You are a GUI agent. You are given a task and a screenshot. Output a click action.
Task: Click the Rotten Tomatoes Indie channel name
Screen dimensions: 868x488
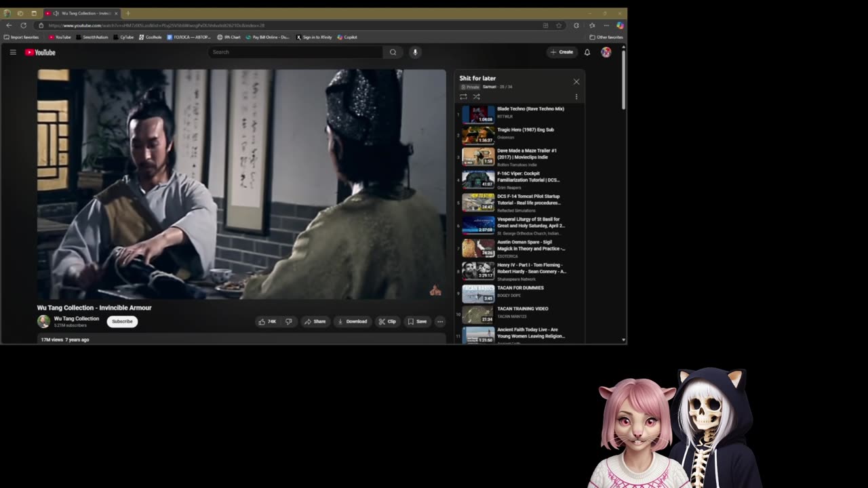517,165
